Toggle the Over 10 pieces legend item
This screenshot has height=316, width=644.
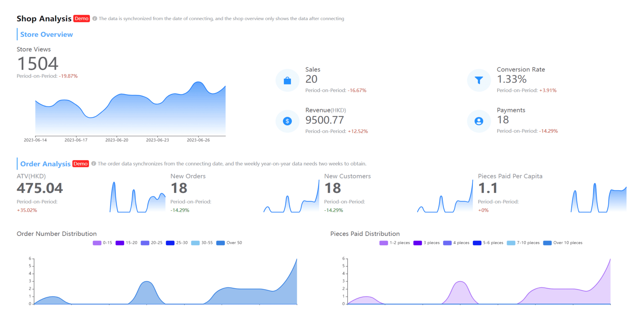(x=562, y=243)
